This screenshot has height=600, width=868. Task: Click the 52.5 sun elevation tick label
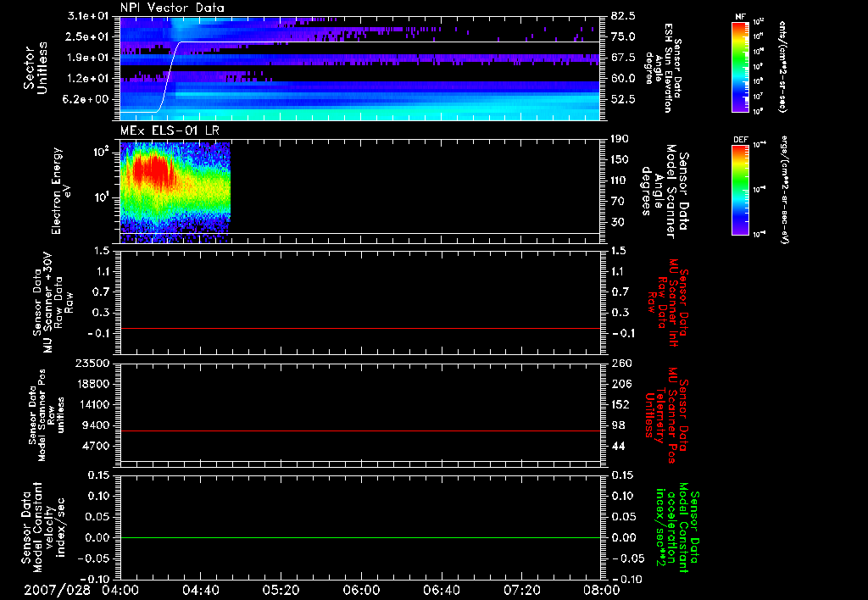(623, 100)
